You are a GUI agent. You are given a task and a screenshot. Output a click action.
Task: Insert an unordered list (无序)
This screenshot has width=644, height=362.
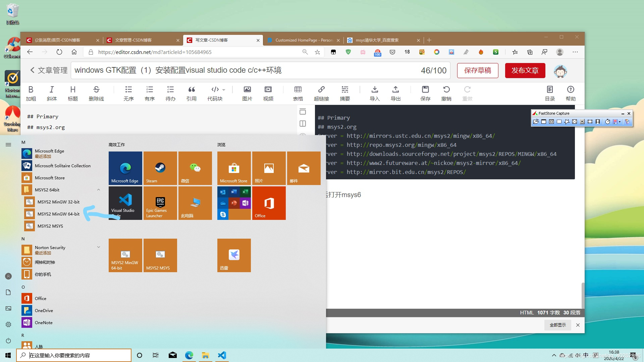point(128,93)
